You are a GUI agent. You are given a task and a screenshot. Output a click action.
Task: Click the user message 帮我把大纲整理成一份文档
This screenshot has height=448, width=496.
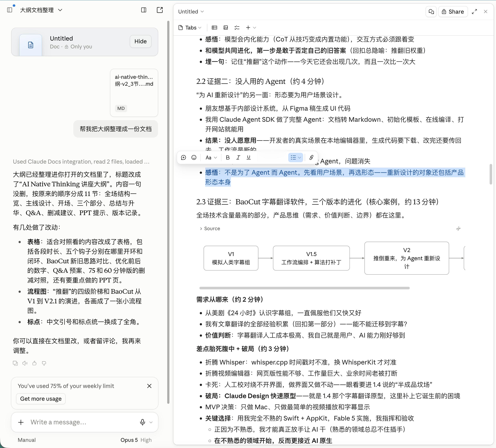pos(116,129)
